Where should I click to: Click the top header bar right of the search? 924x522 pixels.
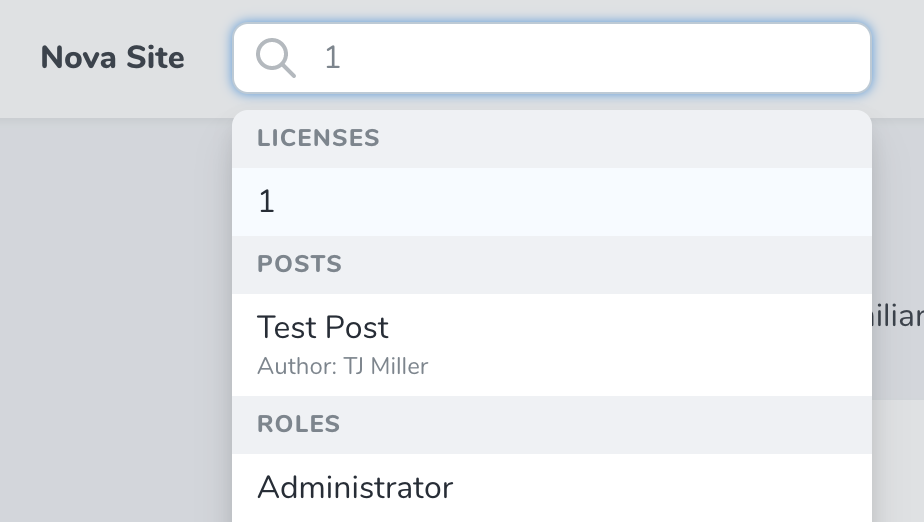(897, 58)
